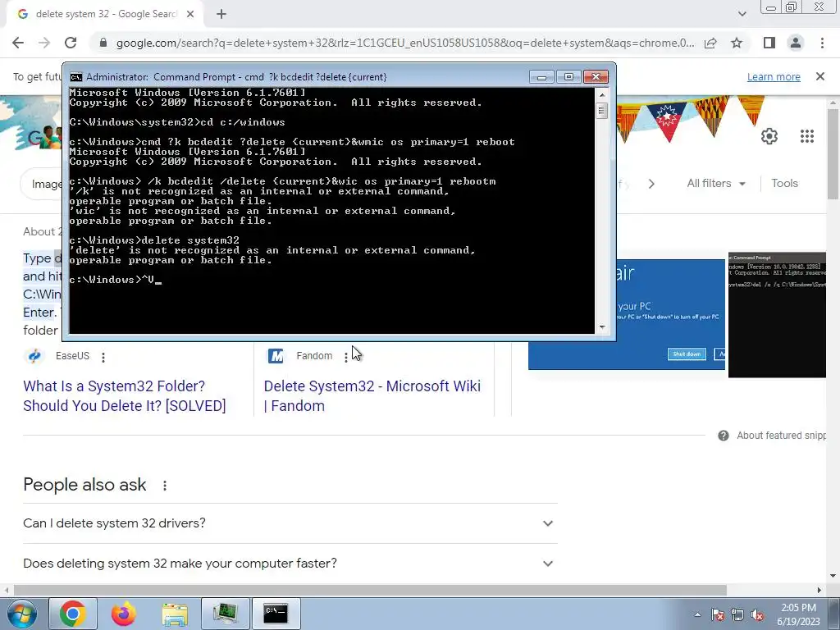Open Chrome's three-dot menu
The width and height of the screenshot is (840, 630).
coord(822,43)
